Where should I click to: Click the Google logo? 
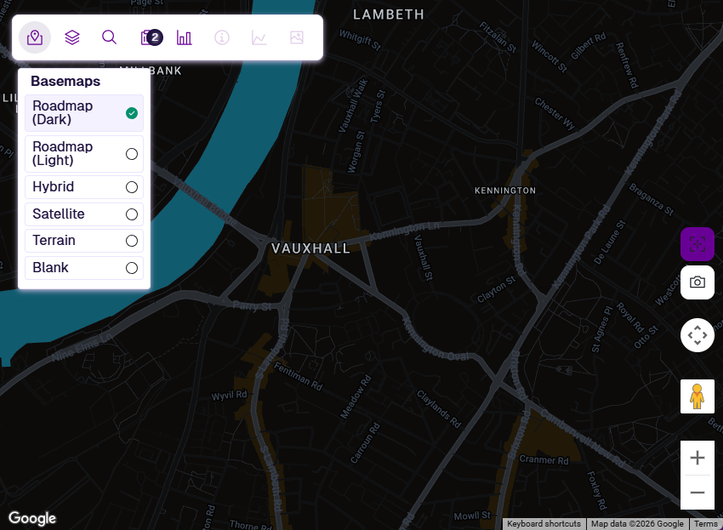pyautogui.click(x=32, y=518)
